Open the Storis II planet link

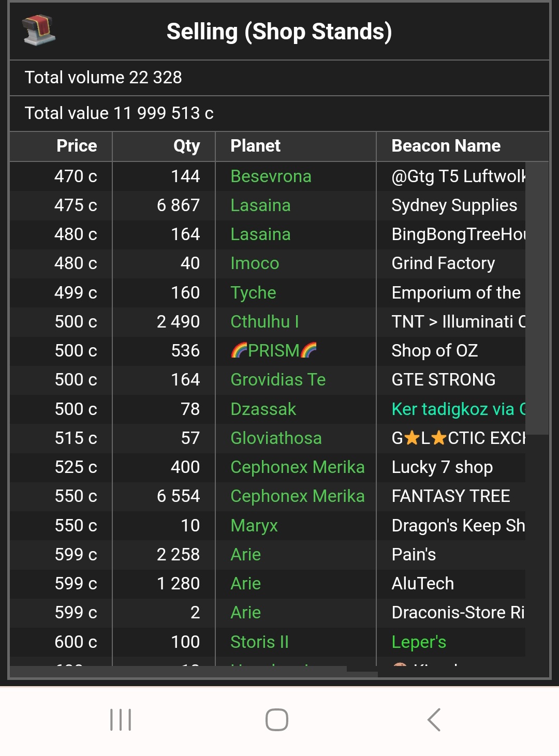point(259,642)
